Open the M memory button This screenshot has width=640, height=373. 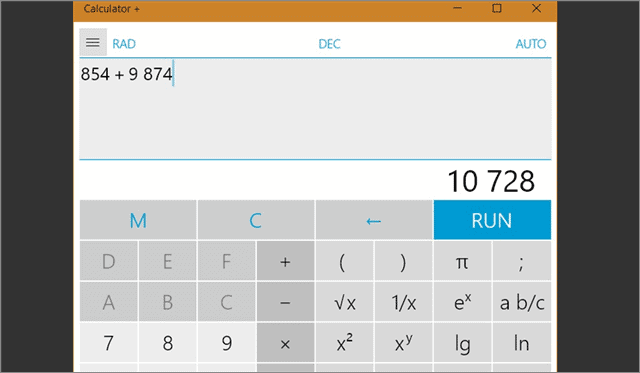click(138, 220)
